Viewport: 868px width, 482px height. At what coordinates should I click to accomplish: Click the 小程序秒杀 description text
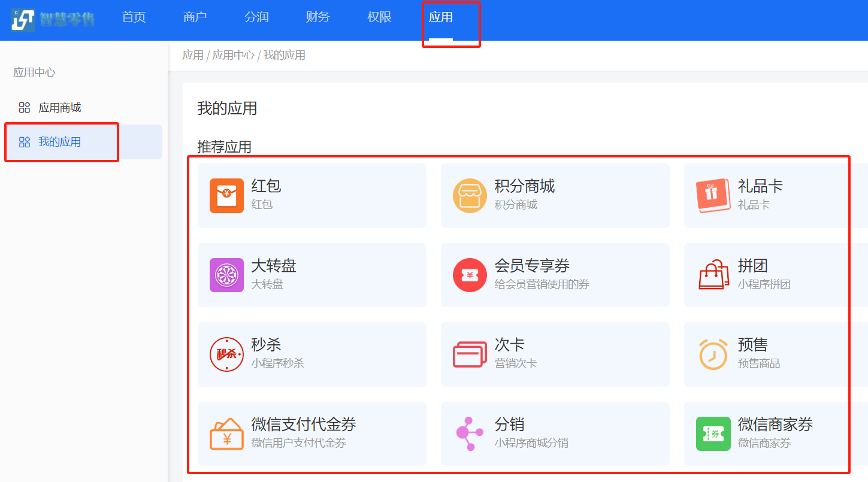278,363
